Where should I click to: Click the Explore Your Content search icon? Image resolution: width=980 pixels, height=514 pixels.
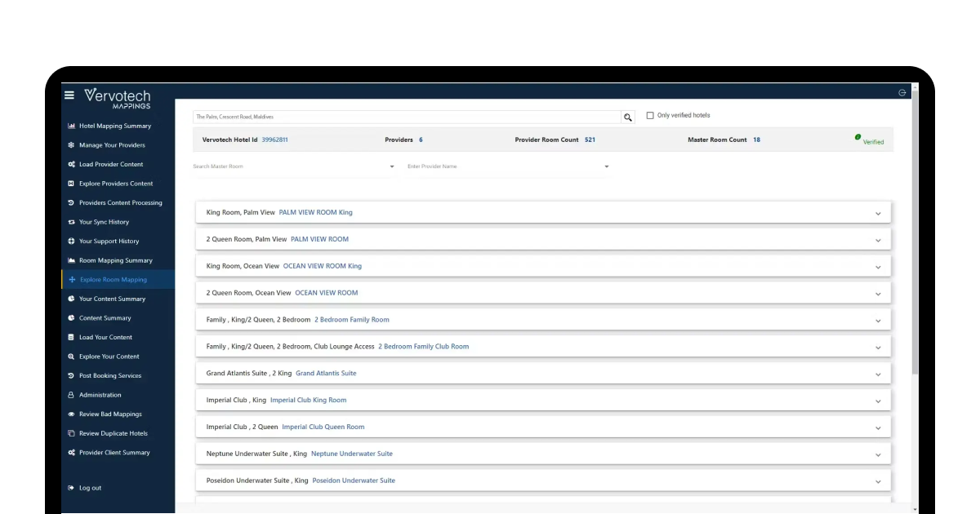coord(71,357)
